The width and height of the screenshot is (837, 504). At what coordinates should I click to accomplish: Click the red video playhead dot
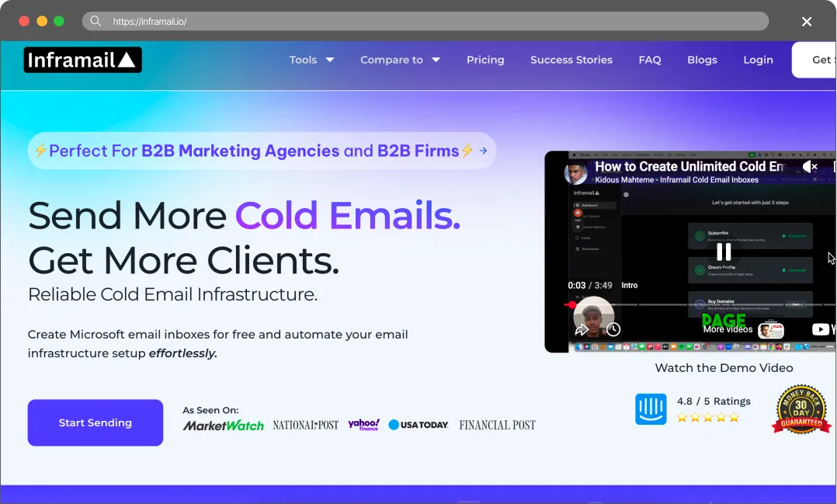click(571, 305)
